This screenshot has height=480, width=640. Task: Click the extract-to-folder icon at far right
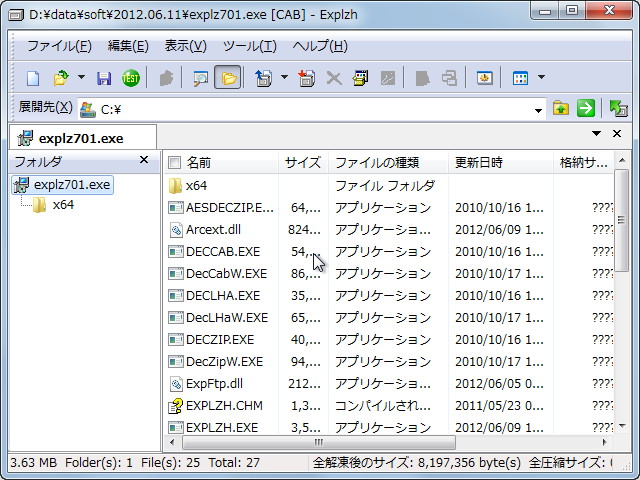click(x=618, y=109)
